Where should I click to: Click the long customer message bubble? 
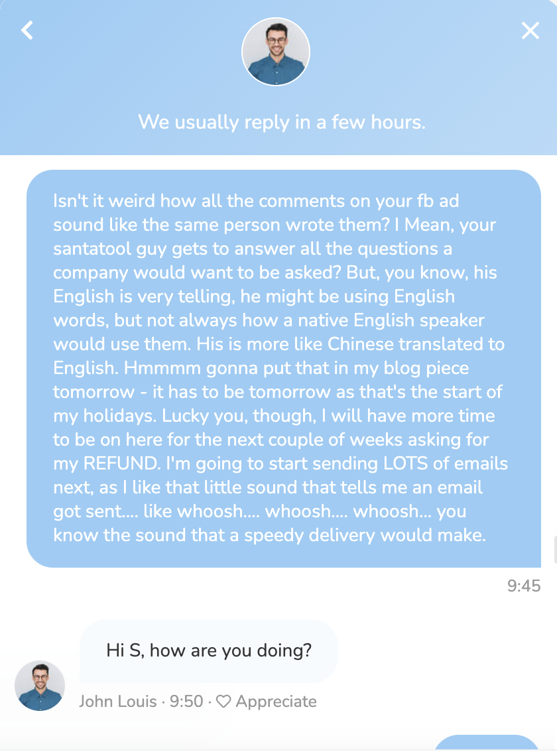click(x=284, y=368)
